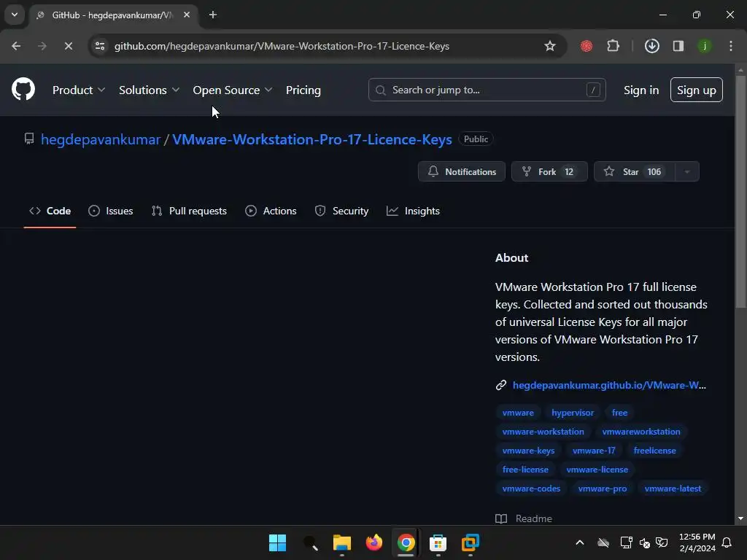Click the page vertical scrollbar thumb

pyautogui.click(x=740, y=190)
